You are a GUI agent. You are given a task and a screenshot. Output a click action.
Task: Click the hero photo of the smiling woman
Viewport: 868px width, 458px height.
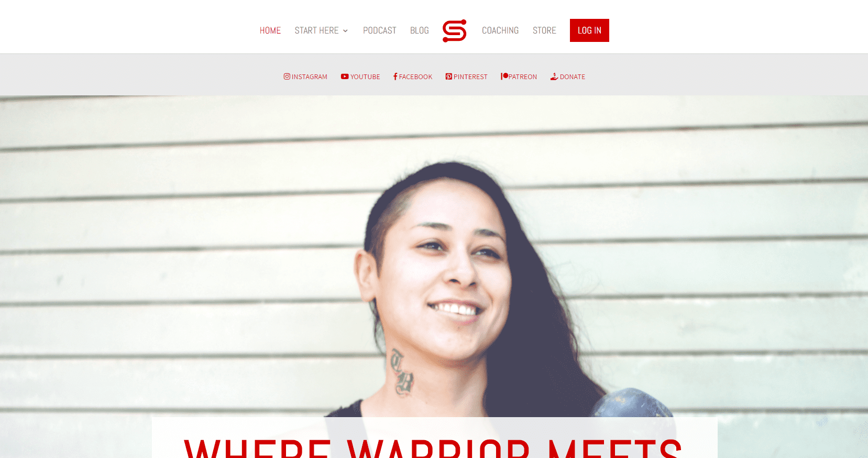[x=434, y=256]
